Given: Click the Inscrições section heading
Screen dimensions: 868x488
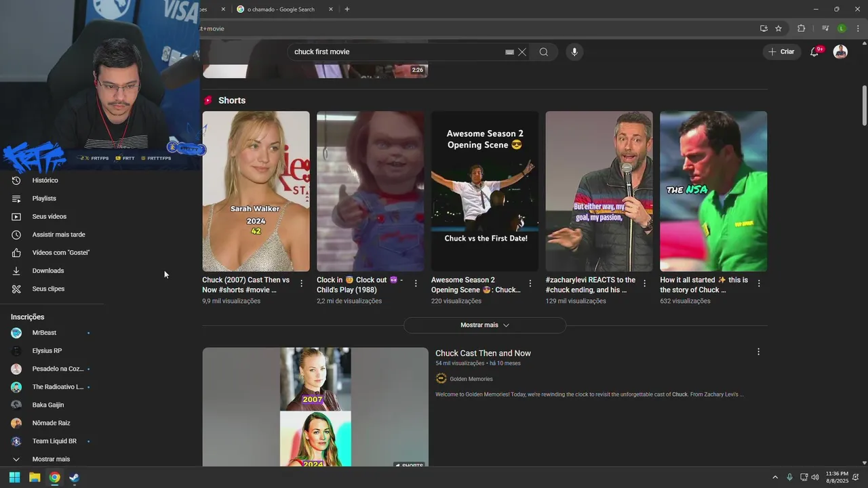Looking at the screenshot, I should (27, 317).
